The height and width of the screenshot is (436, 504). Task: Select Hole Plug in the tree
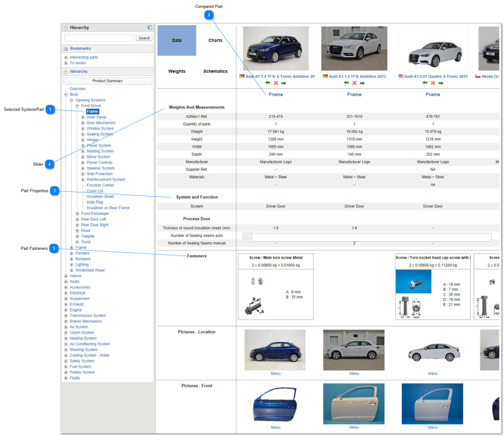pyautogui.click(x=95, y=202)
